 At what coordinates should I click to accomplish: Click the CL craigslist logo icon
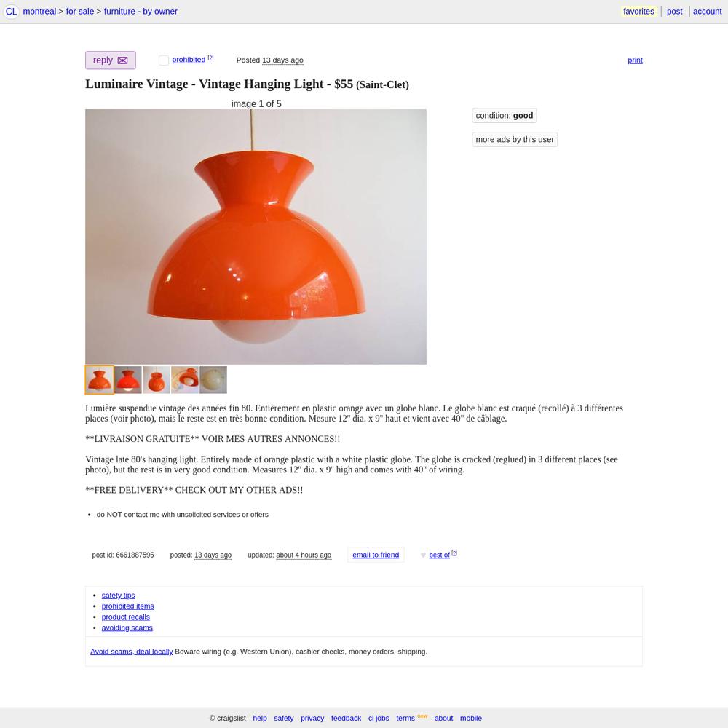click(x=11, y=12)
